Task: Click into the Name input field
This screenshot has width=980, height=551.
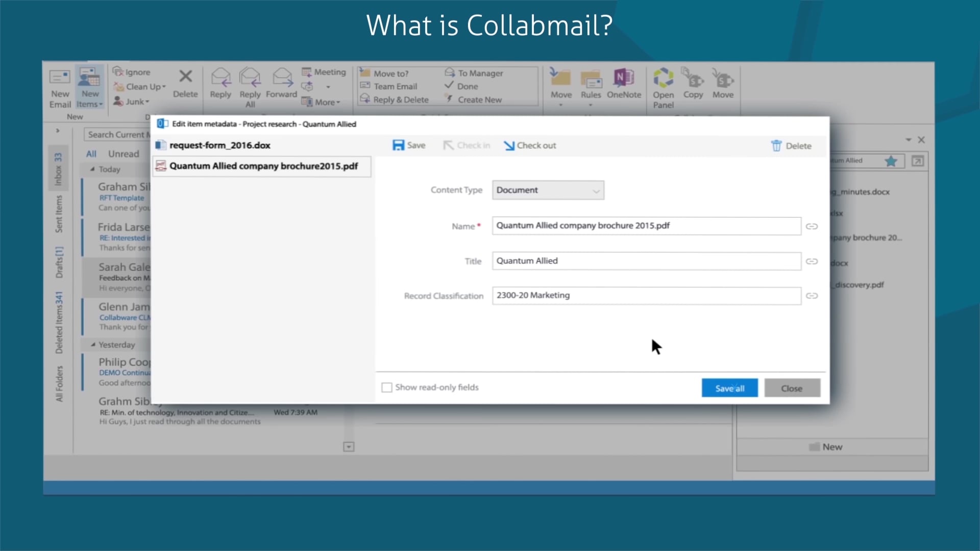Action: pyautogui.click(x=646, y=226)
